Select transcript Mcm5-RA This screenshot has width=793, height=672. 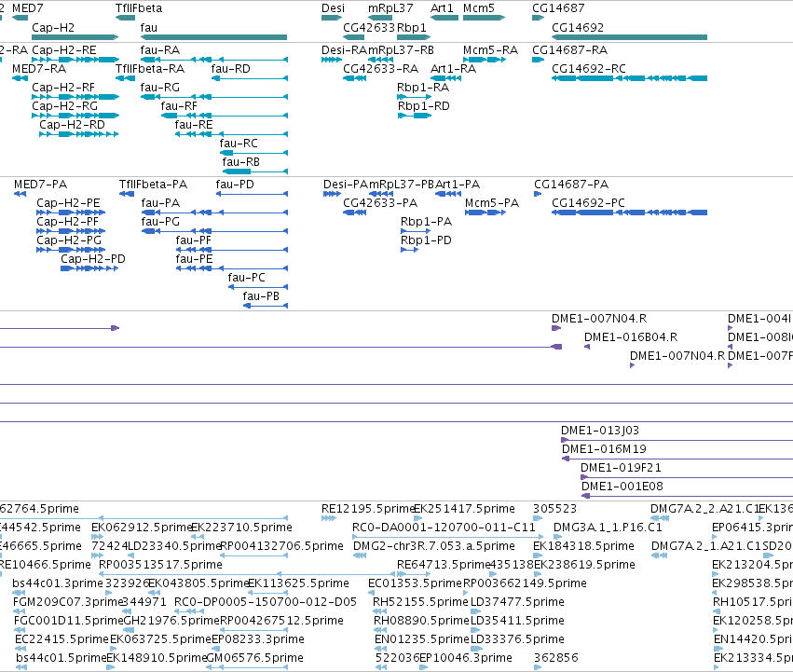(x=490, y=50)
